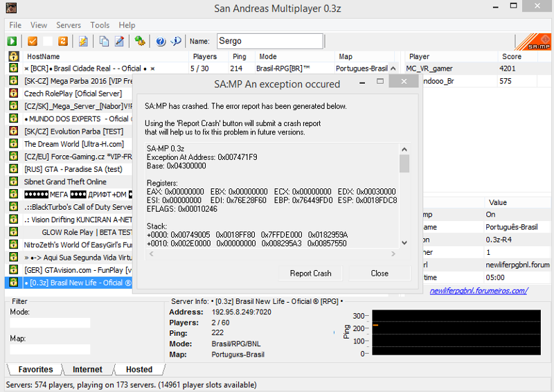The image size is (554, 392).
Task: Click the SA:MP logo in the toolbar
Action: tap(534, 42)
